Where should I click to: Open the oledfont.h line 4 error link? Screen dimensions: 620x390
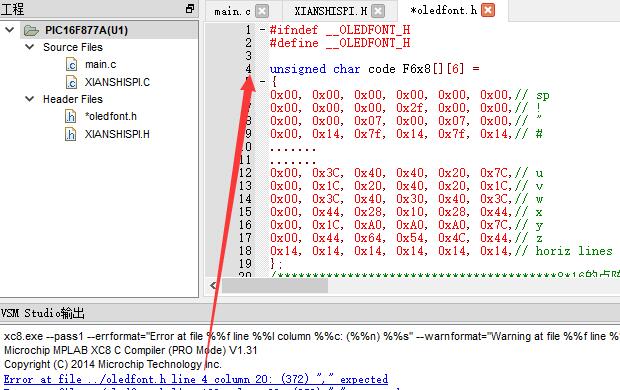(x=196, y=379)
